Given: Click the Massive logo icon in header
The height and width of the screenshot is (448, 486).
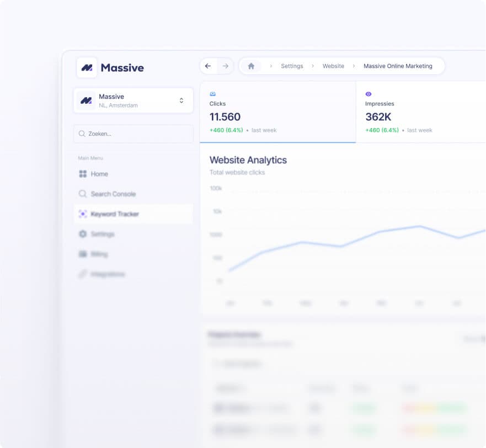Looking at the screenshot, I should (x=87, y=67).
